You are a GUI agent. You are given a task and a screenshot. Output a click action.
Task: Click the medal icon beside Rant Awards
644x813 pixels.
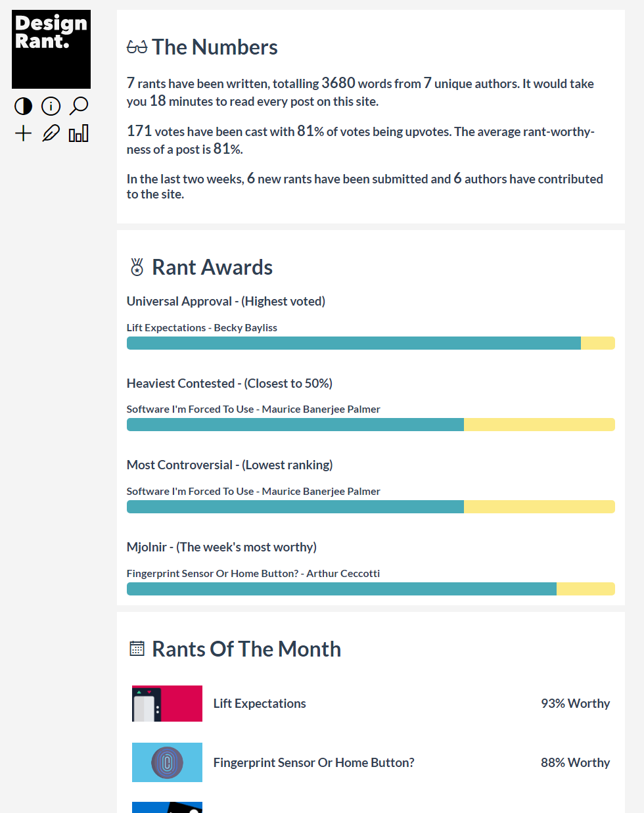(x=137, y=267)
